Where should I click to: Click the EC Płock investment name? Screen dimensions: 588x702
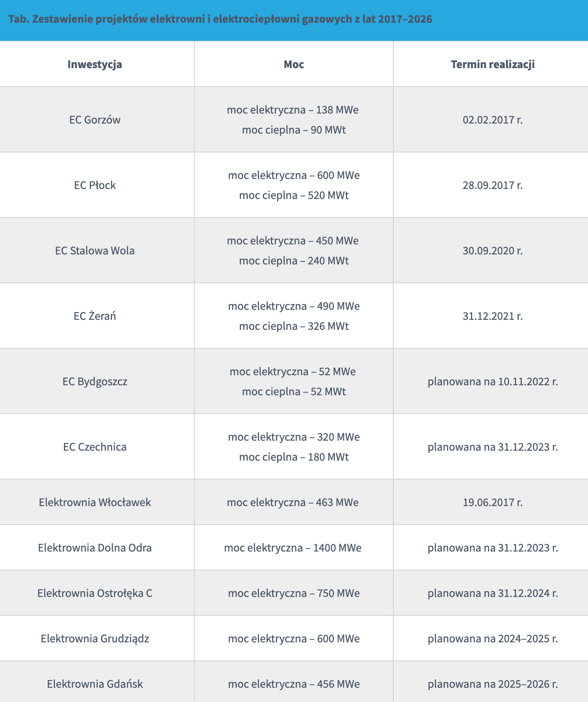[95, 185]
